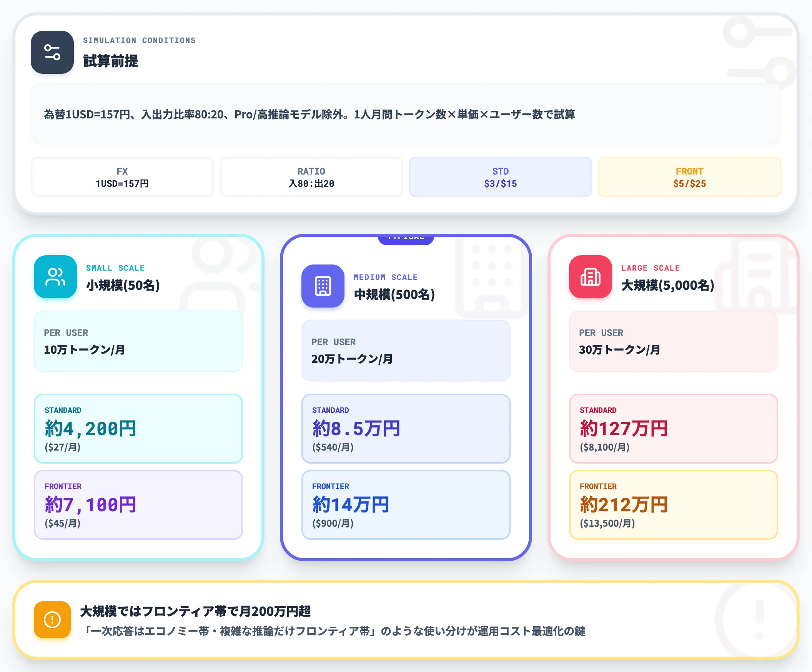This screenshot has height=672, width=812.
Task: Click the 約212万円 frontier price
Action: pos(624,505)
